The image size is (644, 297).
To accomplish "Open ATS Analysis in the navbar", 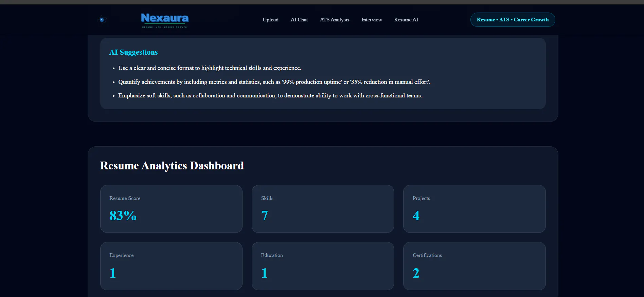I will [335, 20].
